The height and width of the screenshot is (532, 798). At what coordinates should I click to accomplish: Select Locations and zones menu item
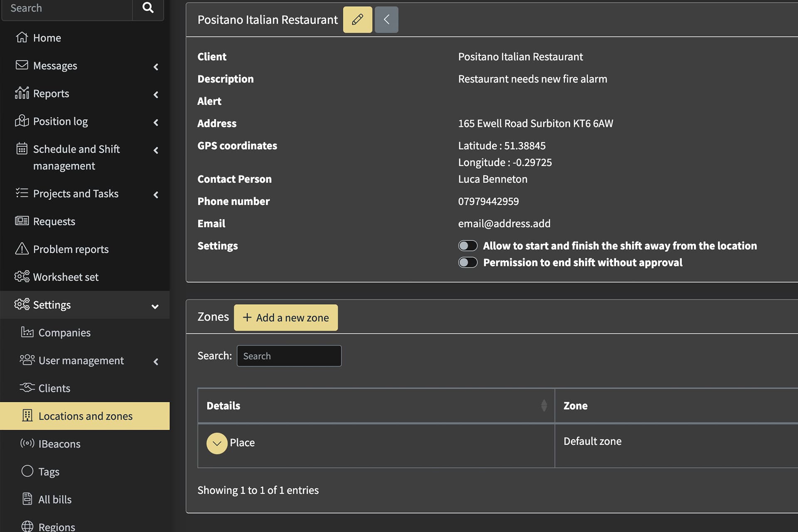click(85, 416)
